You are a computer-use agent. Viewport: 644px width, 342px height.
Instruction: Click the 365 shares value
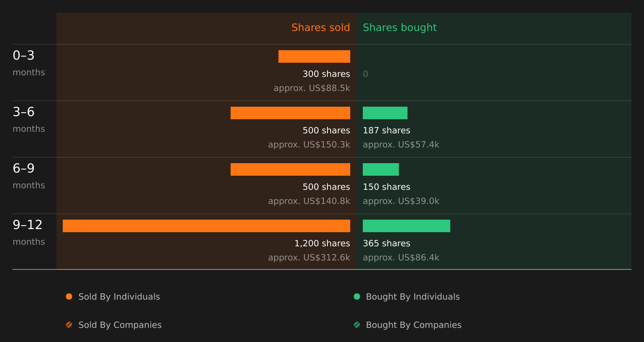click(x=386, y=243)
